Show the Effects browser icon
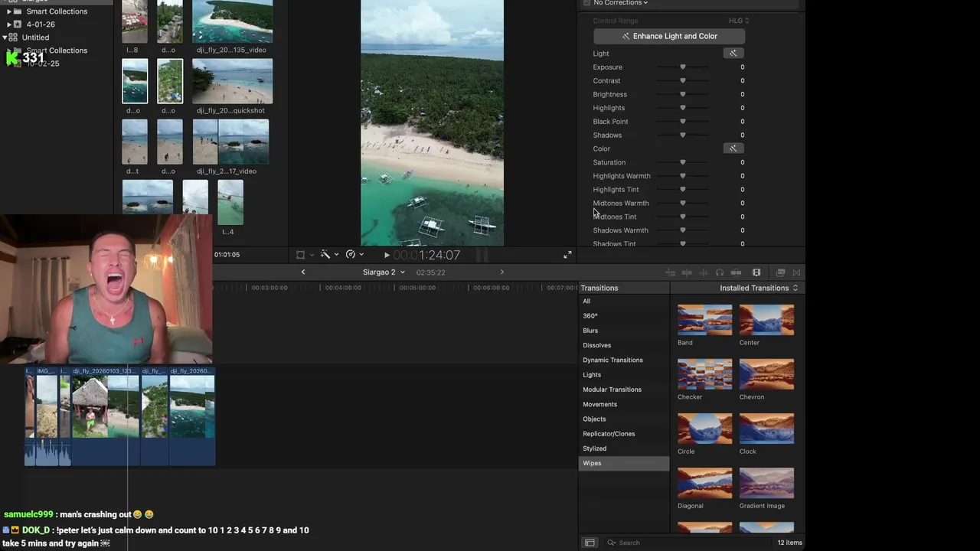 (x=781, y=272)
